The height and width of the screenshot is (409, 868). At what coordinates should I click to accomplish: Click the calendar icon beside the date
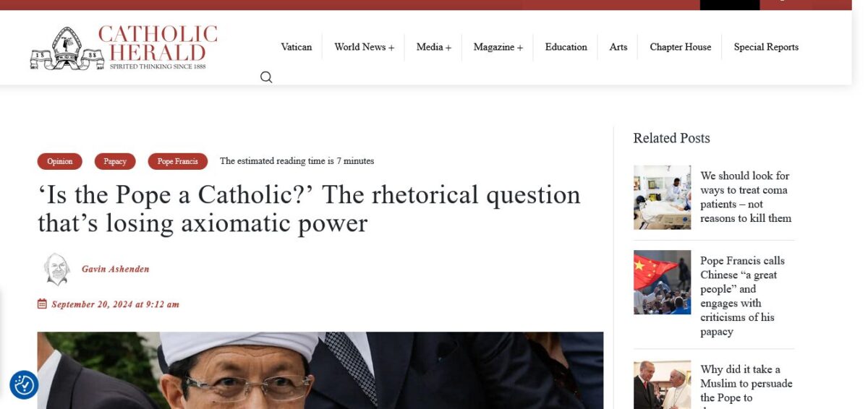coord(42,304)
